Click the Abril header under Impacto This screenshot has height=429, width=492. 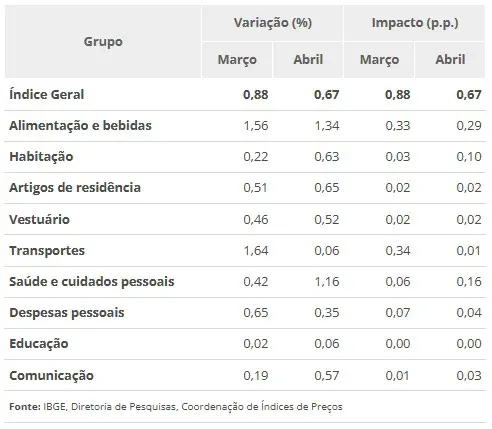click(x=450, y=60)
